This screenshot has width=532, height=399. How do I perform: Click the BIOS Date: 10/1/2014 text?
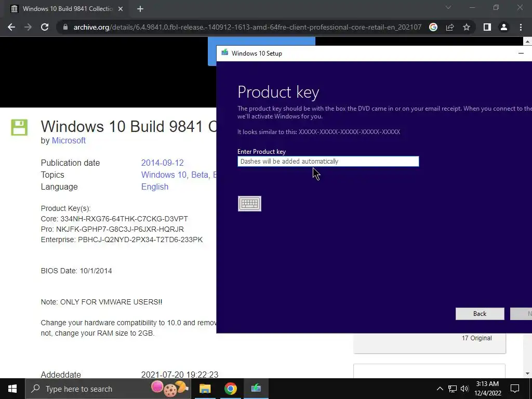[x=76, y=271]
